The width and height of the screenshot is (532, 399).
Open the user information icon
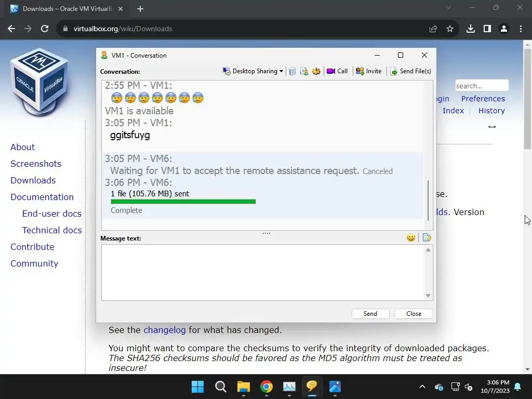pyautogui.click(x=304, y=71)
